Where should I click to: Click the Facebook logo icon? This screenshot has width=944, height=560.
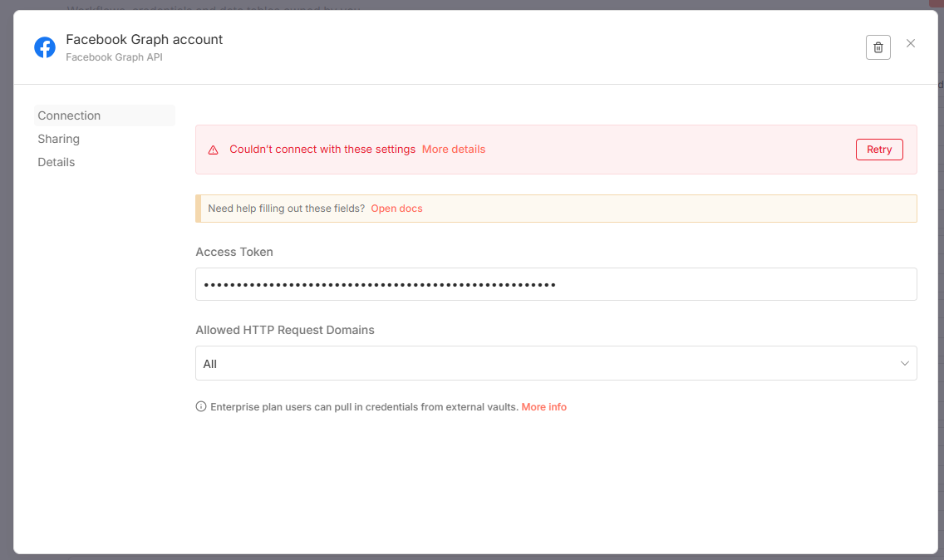coord(45,47)
